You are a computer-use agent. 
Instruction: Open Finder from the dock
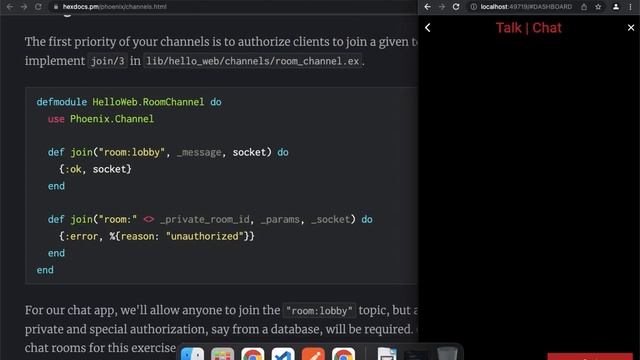coord(192,354)
